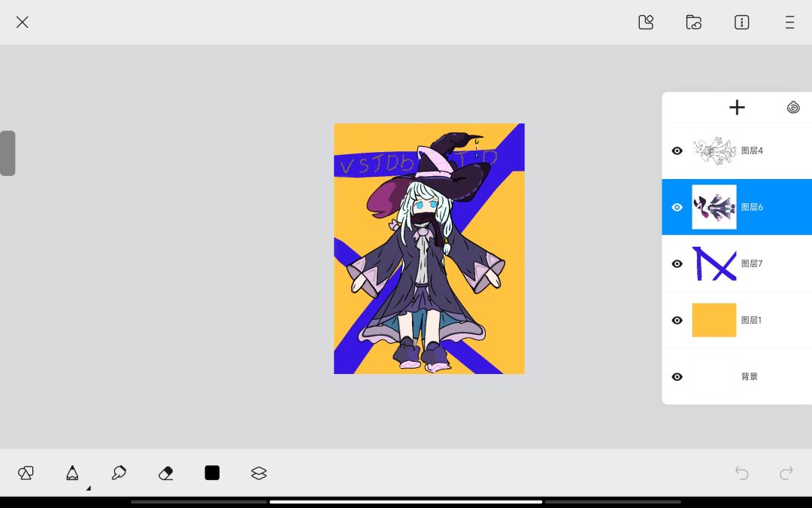Expand pencil tool options small triangle
Image resolution: width=812 pixels, height=508 pixels.
(89, 488)
